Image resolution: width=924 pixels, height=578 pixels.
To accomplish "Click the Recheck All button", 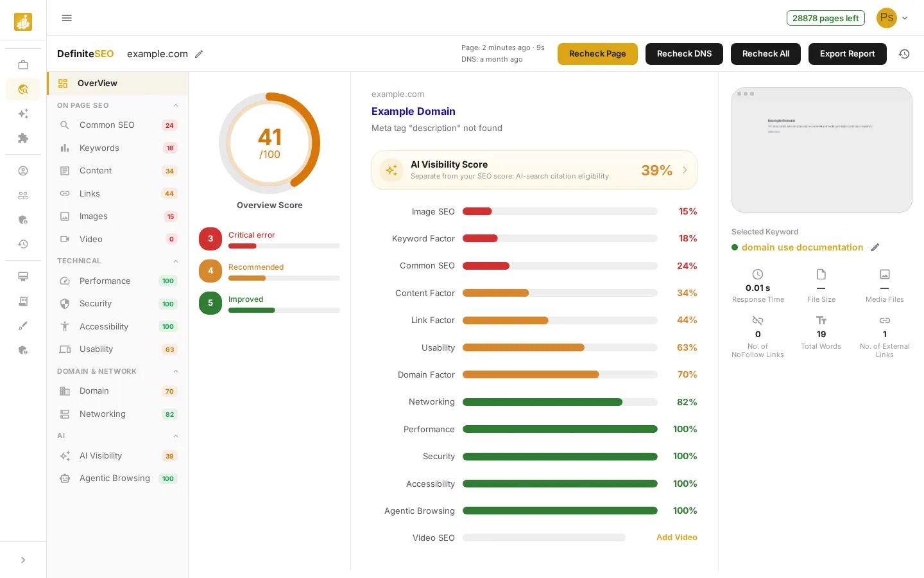I will click(766, 54).
